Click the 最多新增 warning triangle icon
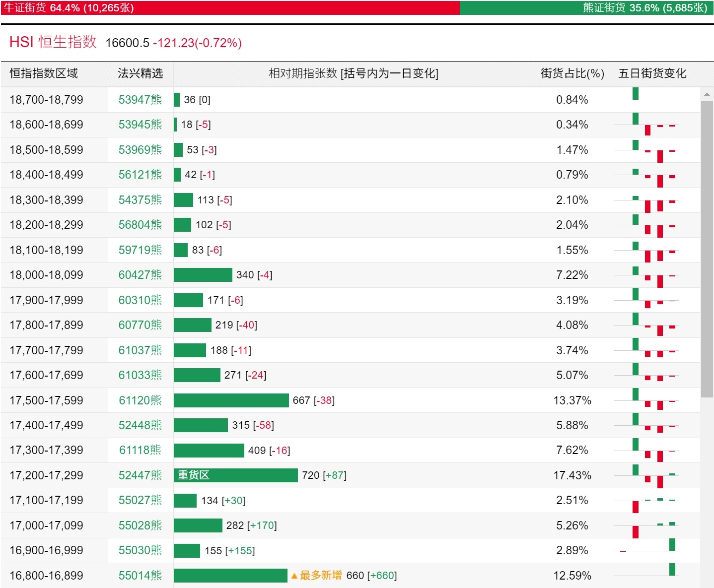This screenshot has height=588, width=714. point(294,576)
